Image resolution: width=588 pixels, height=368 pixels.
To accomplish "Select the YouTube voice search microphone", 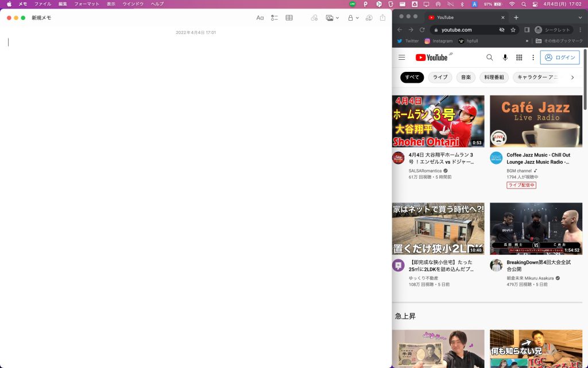I will 505,57.
